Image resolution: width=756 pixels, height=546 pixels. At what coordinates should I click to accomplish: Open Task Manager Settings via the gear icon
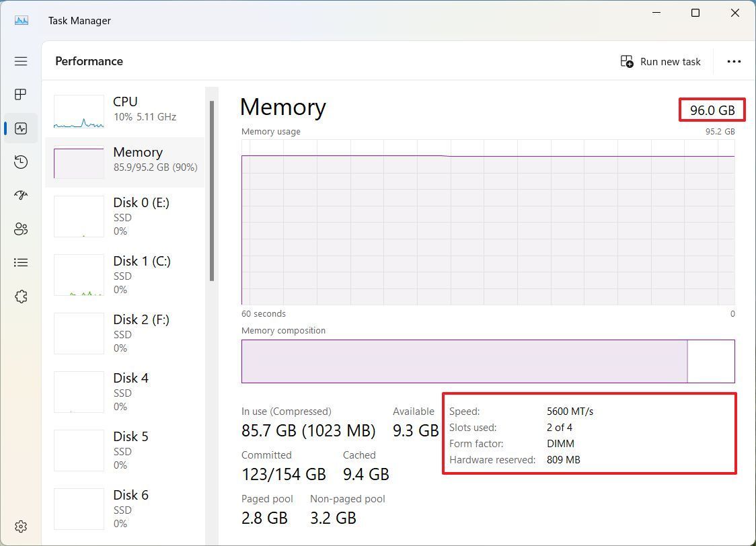point(21,526)
